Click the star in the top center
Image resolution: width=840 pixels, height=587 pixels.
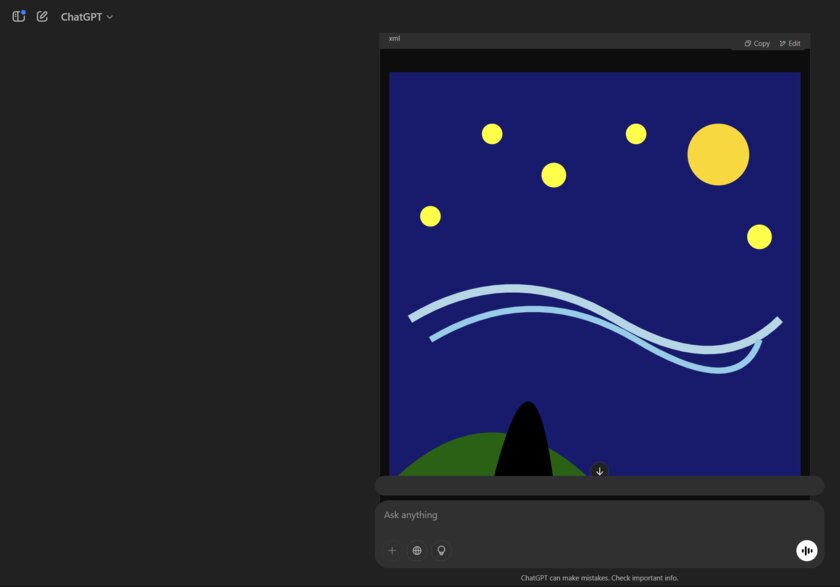[554, 175]
